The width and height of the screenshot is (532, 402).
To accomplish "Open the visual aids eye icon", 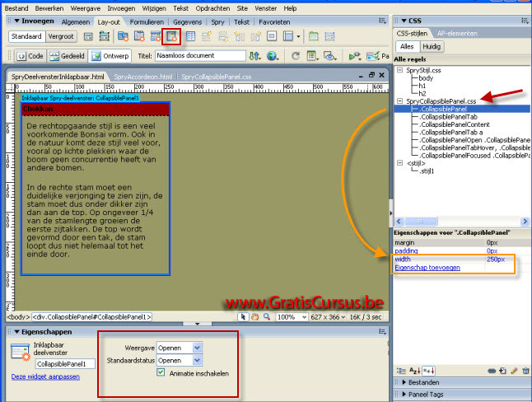I will (329, 56).
